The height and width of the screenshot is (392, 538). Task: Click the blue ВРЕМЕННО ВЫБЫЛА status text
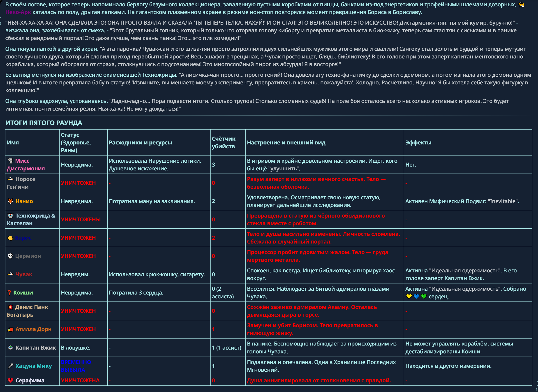(76, 366)
